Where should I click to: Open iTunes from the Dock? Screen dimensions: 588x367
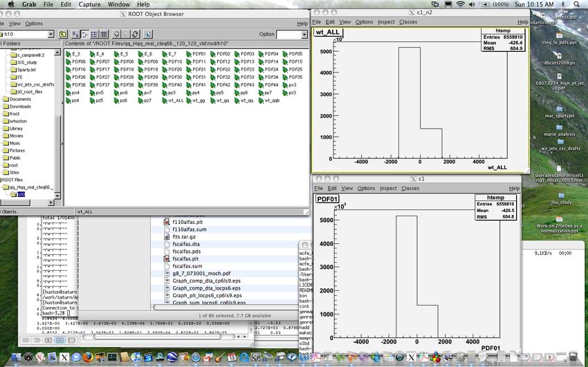(x=136, y=357)
